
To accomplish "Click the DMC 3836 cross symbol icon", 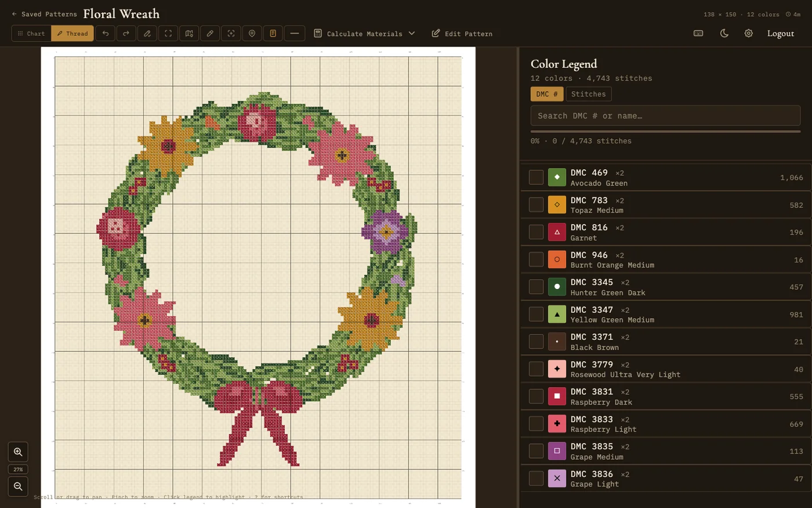I will 557,478.
